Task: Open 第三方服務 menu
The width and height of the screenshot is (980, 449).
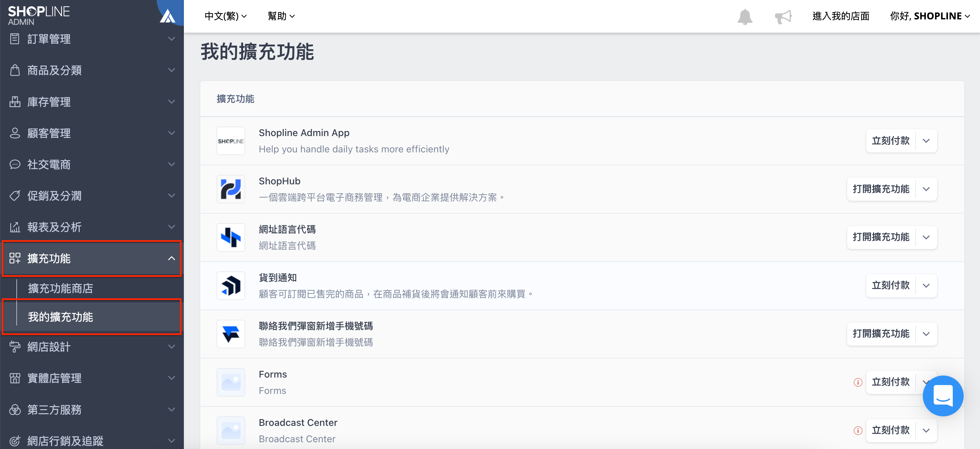Action: 92,410
